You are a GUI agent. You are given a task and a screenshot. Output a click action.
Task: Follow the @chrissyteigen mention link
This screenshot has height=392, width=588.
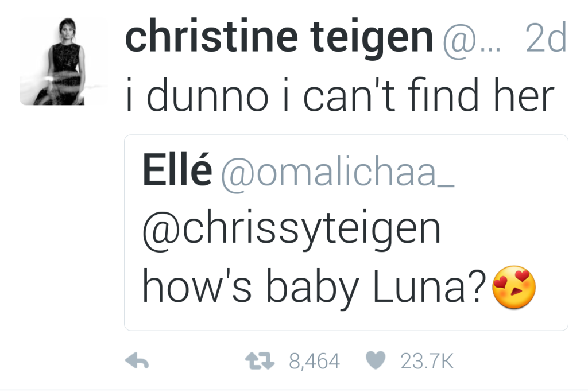(x=291, y=230)
